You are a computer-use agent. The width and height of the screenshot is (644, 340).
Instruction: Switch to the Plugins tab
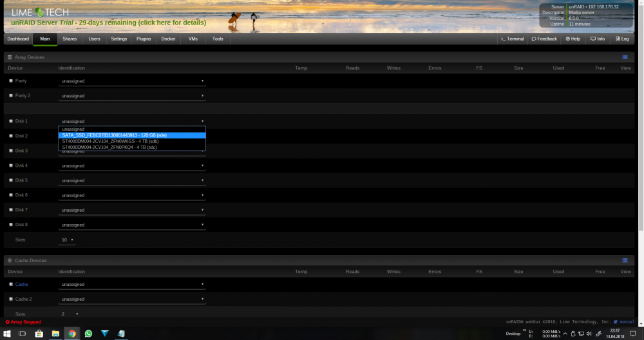(x=144, y=39)
